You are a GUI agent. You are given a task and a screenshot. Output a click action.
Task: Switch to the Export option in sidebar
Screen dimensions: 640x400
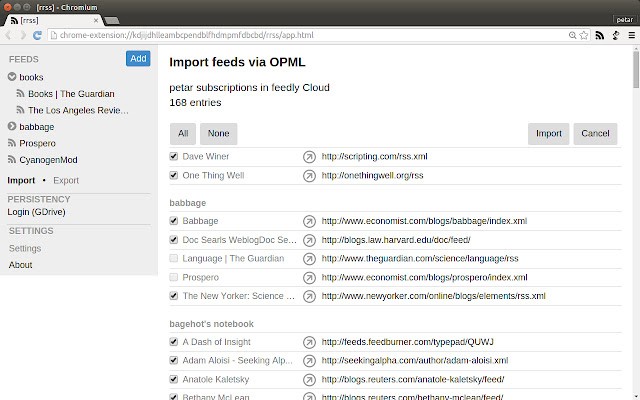(66, 181)
